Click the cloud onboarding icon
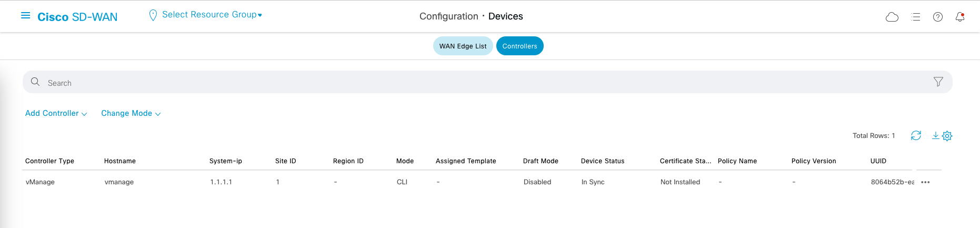This screenshot has width=980, height=228. click(892, 17)
